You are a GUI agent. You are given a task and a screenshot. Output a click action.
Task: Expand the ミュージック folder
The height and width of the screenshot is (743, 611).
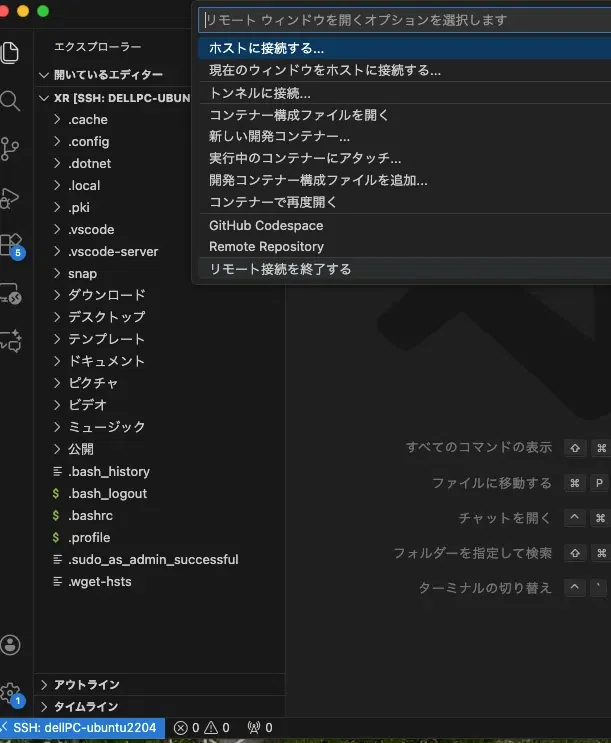57,427
